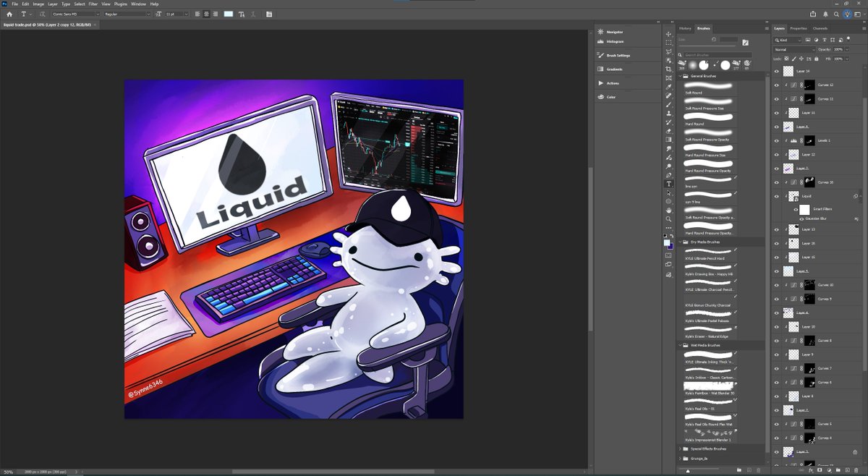Toggle visibility of Curves 10 layer

tap(776, 286)
